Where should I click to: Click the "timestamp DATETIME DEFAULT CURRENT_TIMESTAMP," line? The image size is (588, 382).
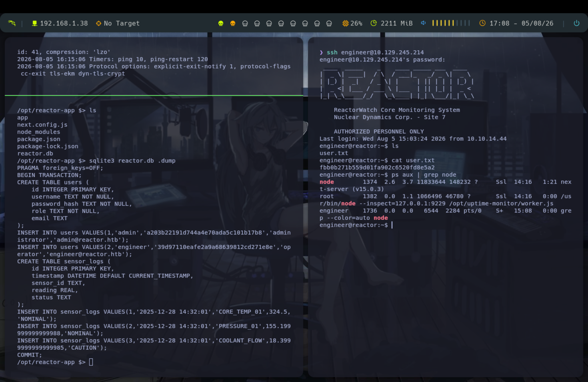click(x=112, y=276)
